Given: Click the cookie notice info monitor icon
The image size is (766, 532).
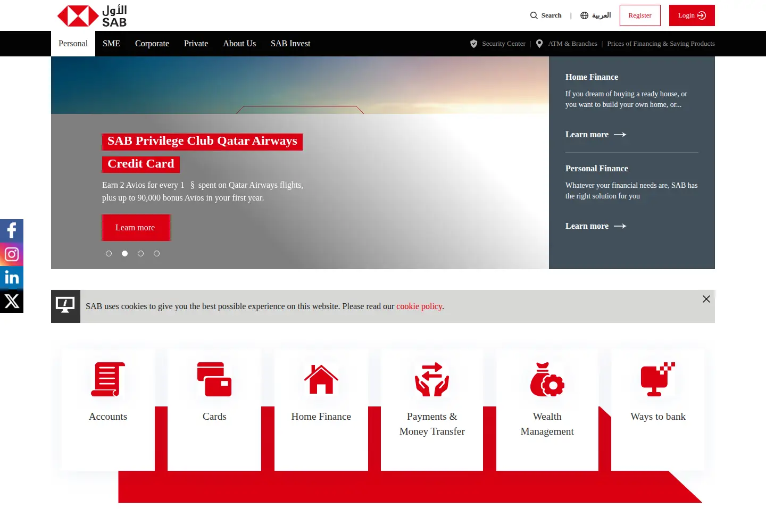Looking at the screenshot, I should click(65, 306).
